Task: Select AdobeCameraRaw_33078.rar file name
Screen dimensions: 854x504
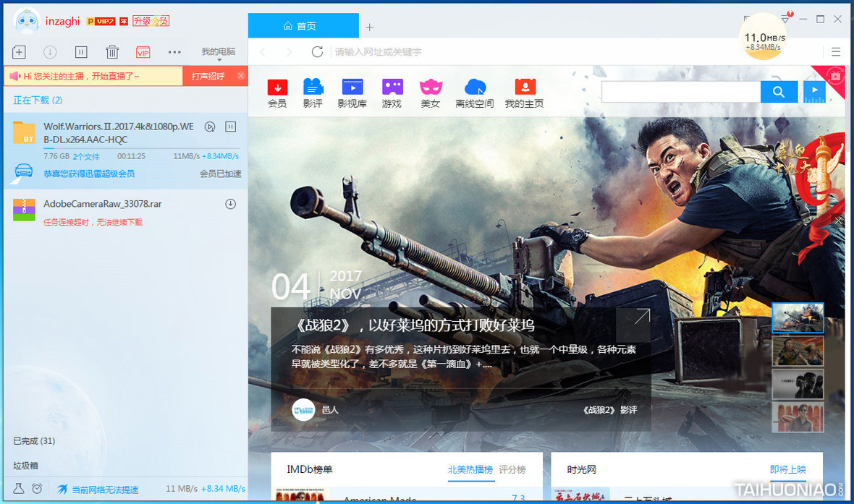Action: pos(102,204)
